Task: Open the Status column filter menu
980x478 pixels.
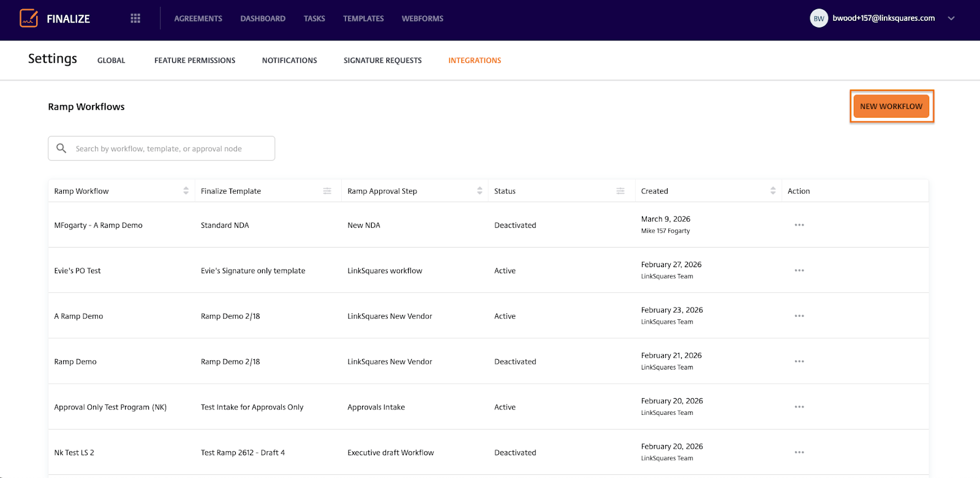Action: tap(620, 191)
